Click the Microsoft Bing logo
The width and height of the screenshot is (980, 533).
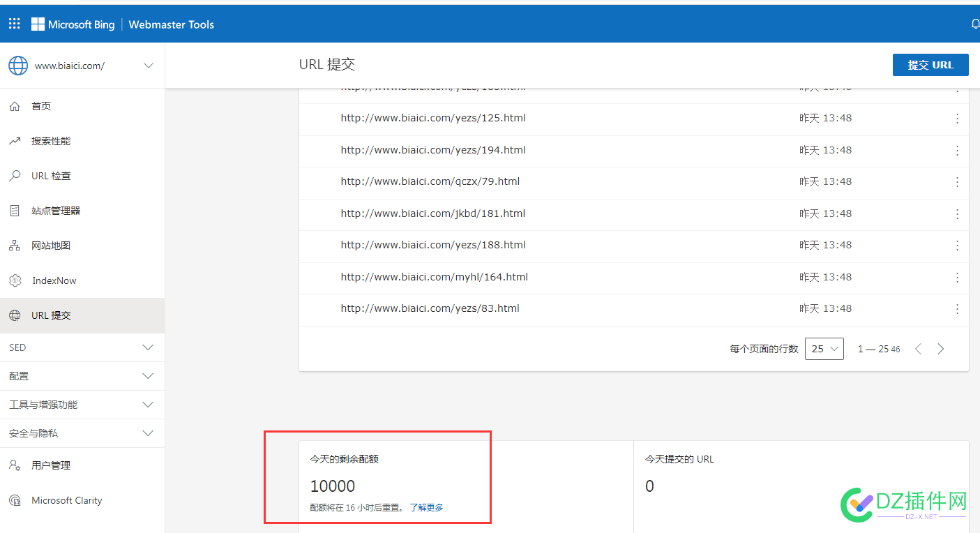click(73, 24)
